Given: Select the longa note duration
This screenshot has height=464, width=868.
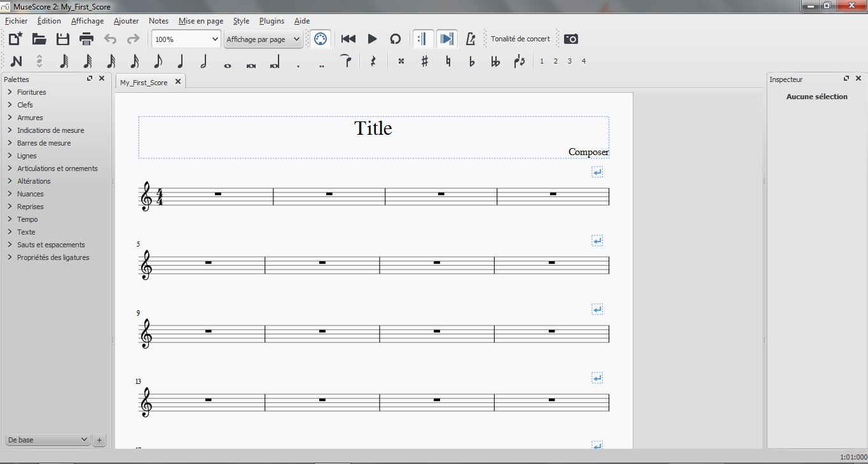Looking at the screenshot, I should coord(275,62).
